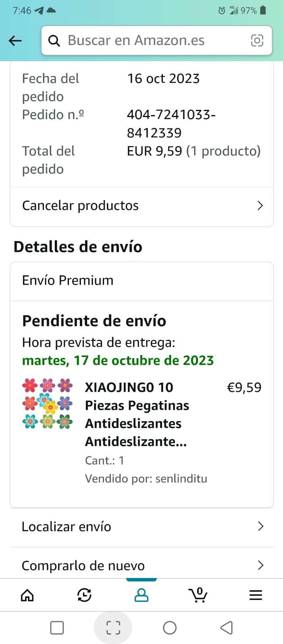The image size is (283, 644).
Task: Open the hamburger menu icon
Action: tap(256, 595)
